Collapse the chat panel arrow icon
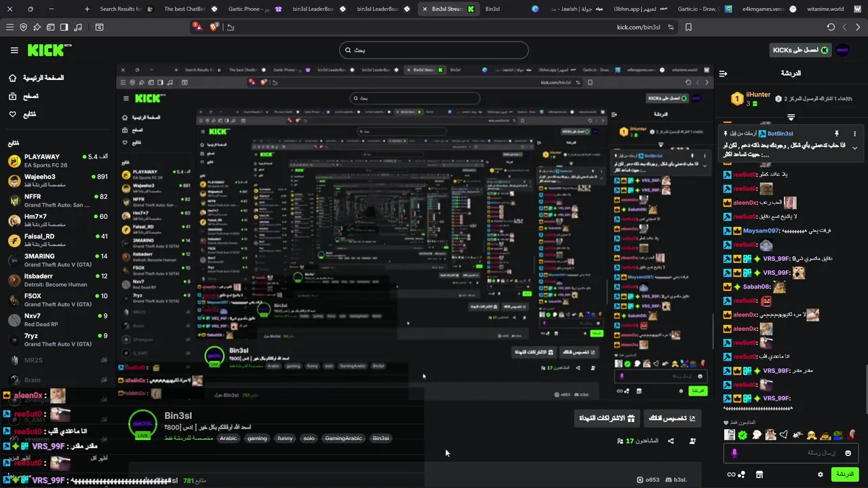Viewport: 868px width, 488px height. (723, 73)
